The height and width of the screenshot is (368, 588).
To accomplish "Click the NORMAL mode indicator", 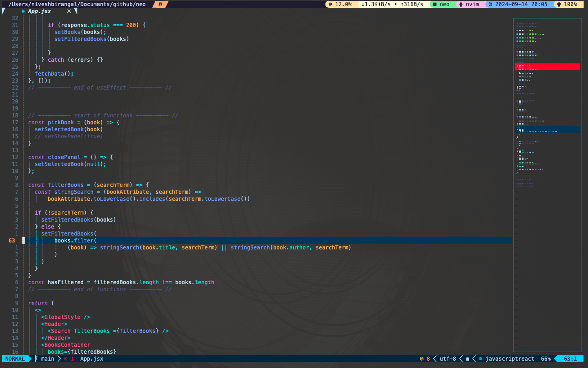I will (15, 359).
